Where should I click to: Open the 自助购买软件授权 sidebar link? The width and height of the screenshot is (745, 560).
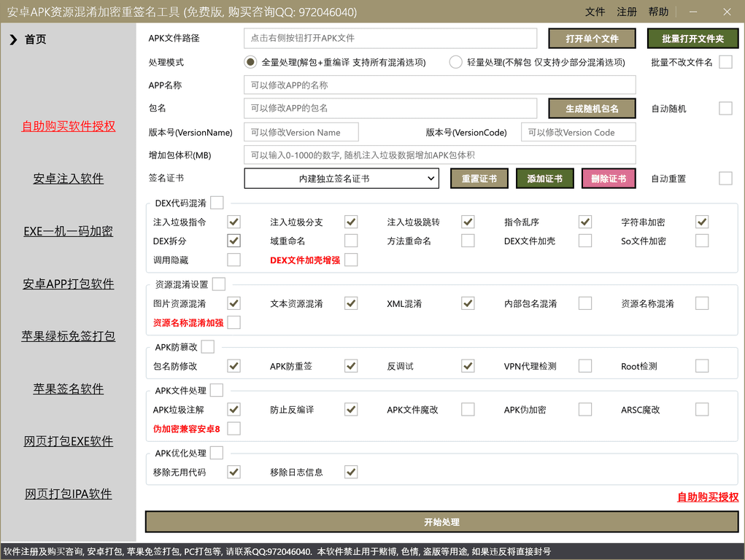tap(69, 126)
